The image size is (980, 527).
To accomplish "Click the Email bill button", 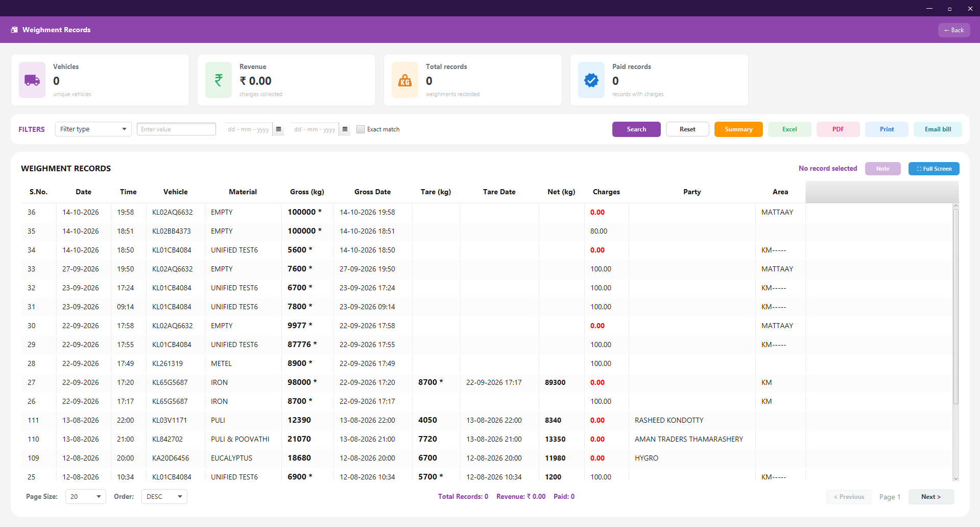I will [938, 129].
